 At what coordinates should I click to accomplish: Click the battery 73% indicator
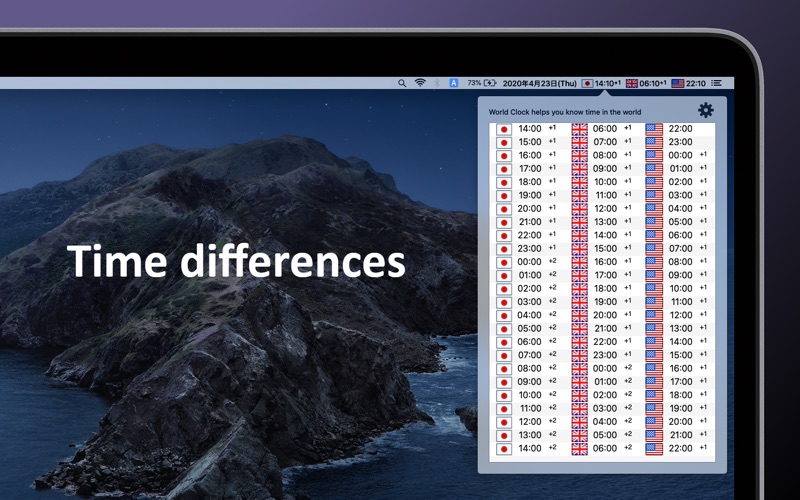coord(482,83)
